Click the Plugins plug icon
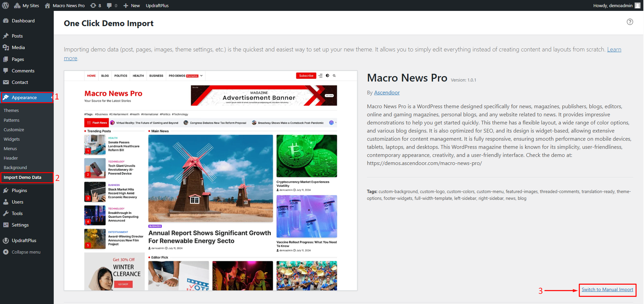 tap(6, 190)
